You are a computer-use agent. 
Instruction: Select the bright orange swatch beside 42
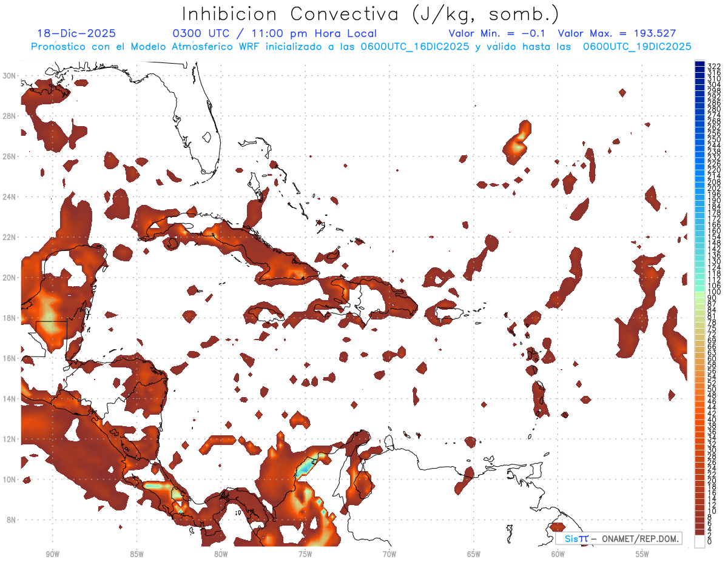700,412
